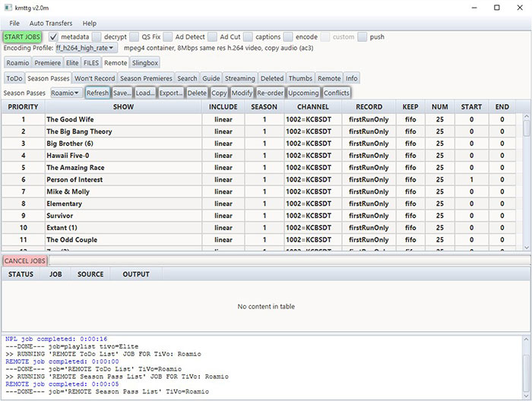Sort by the RECORD column header

pyautogui.click(x=369, y=107)
